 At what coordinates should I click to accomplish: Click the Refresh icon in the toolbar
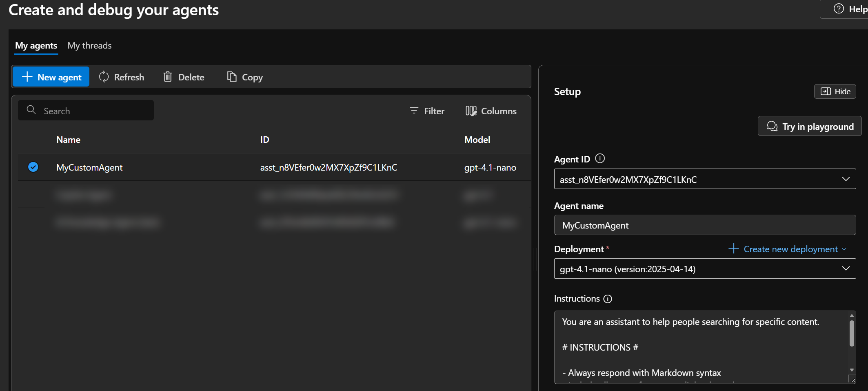(104, 77)
